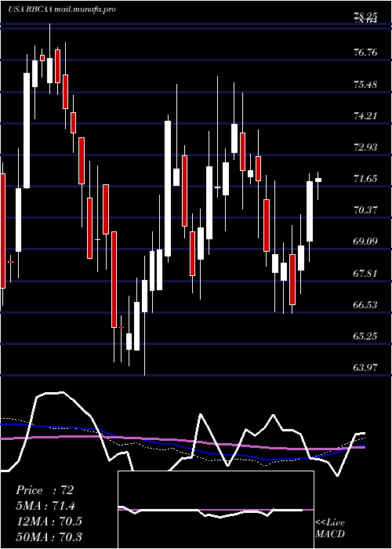The width and height of the screenshot is (392, 549).
Task: Click the '12MA : 70.5' readout
Action: click(x=49, y=521)
